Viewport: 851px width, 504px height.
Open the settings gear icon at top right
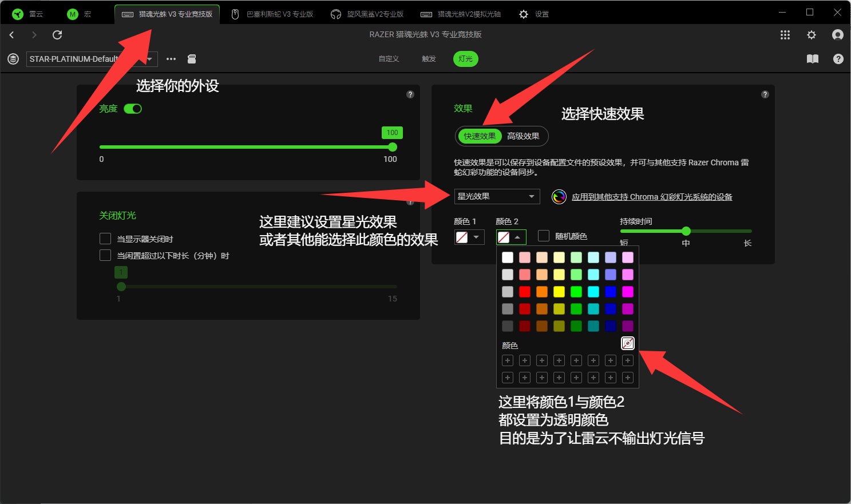coord(812,35)
